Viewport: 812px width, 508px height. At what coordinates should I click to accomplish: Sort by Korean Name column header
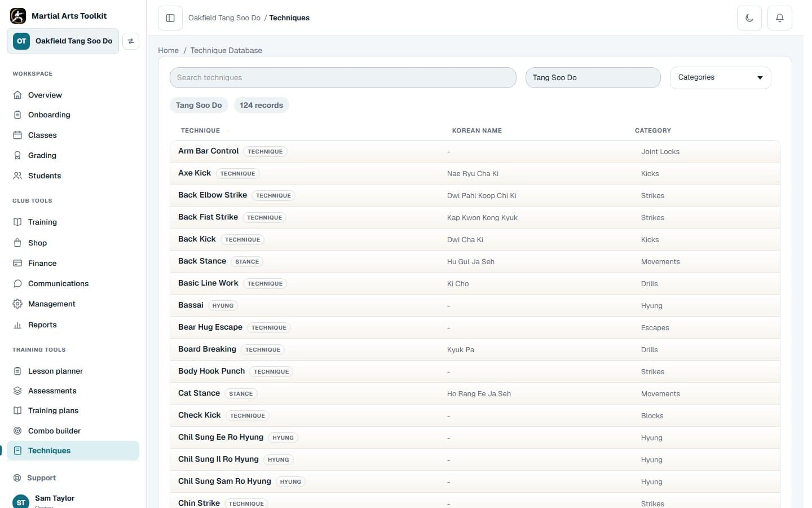pos(477,130)
